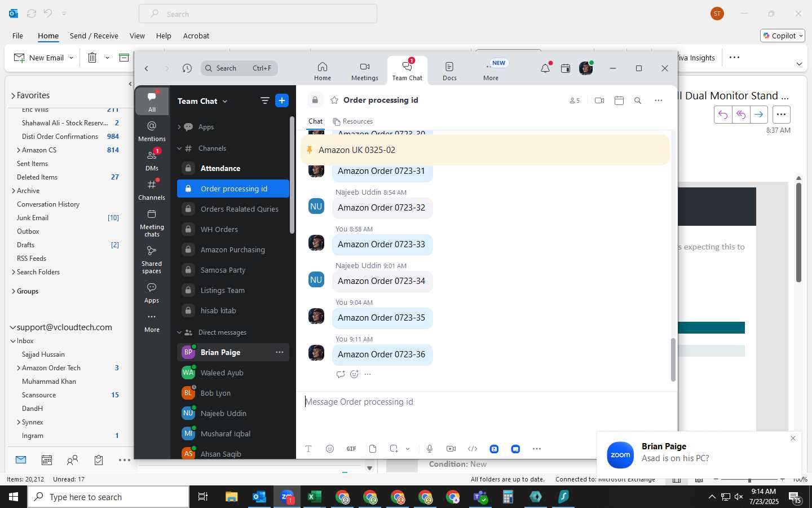Open Apps icon in Zoom left sidebar

152,293
